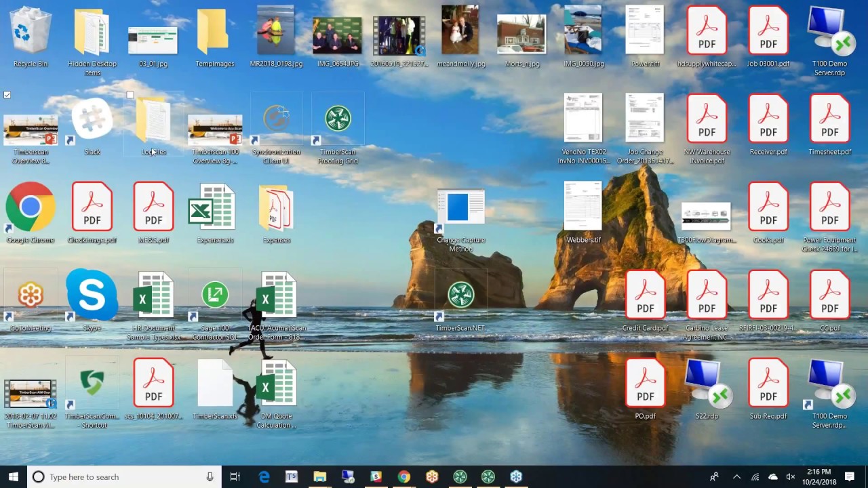868x488 pixels.
Task: Unmute the volume icon in system tray
Action: click(x=790, y=476)
